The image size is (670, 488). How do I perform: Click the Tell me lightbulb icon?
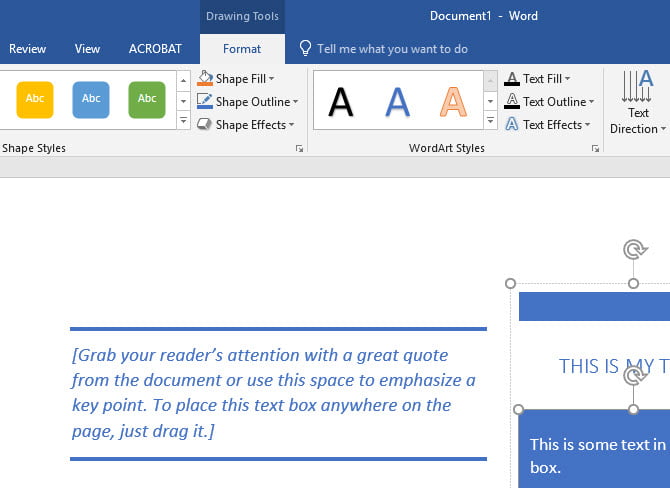(305, 48)
